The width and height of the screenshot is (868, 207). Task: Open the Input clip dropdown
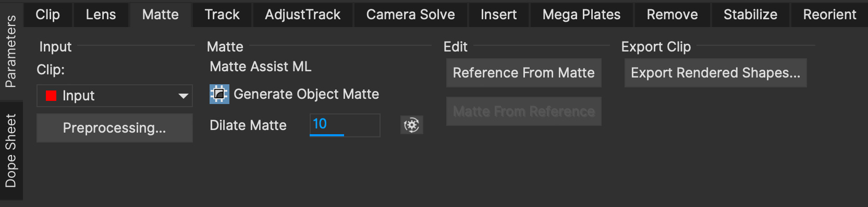[x=115, y=96]
